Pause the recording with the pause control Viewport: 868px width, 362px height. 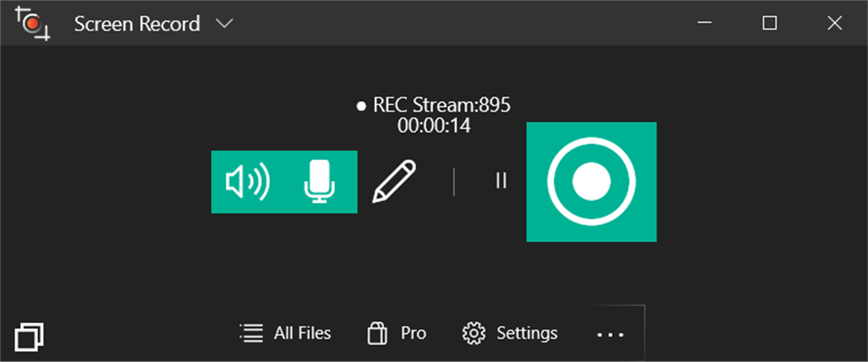tap(501, 181)
